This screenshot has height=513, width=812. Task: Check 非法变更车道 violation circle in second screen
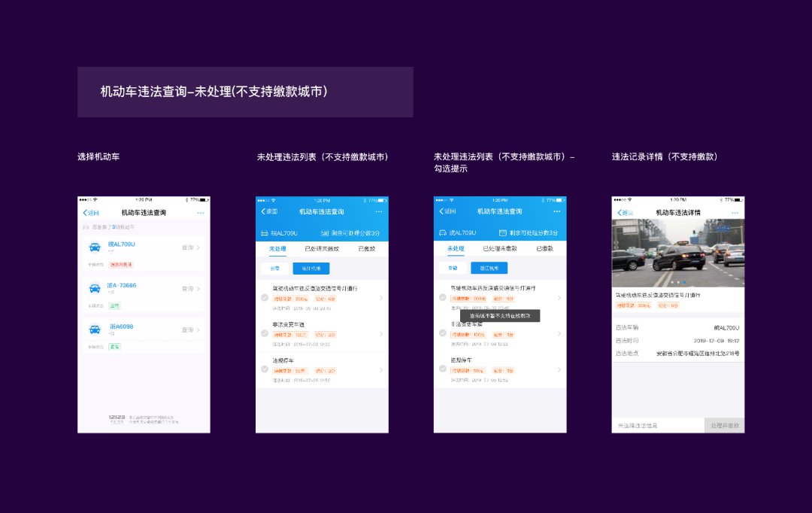pyautogui.click(x=265, y=334)
